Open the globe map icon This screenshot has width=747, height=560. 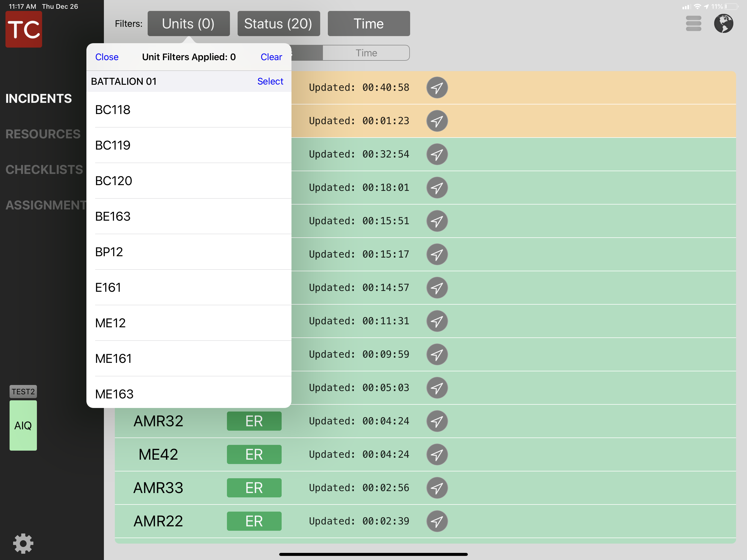click(x=723, y=24)
